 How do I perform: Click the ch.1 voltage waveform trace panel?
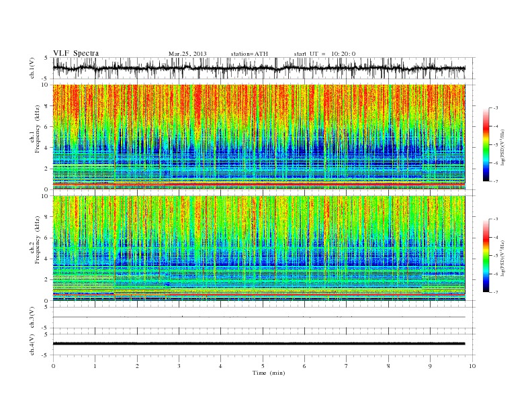[264, 68]
